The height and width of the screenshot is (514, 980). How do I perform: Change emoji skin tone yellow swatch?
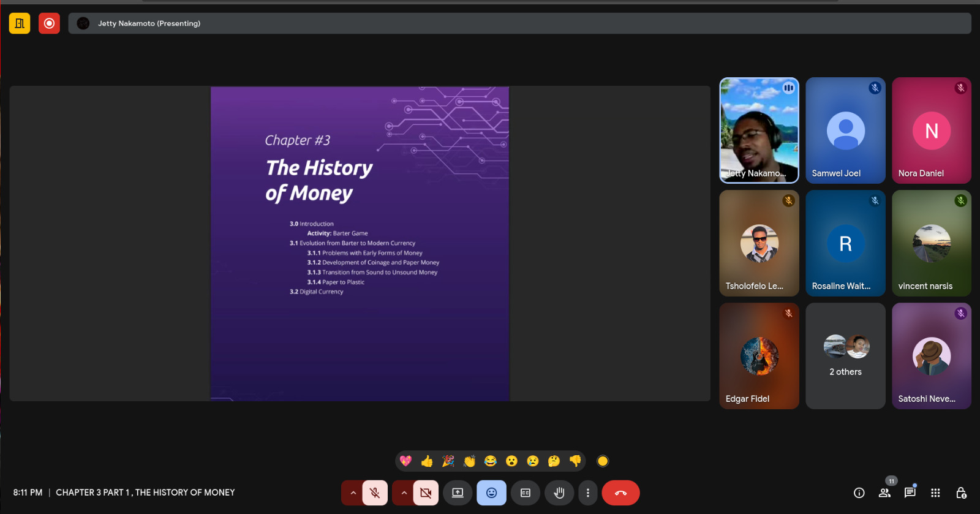(603, 461)
